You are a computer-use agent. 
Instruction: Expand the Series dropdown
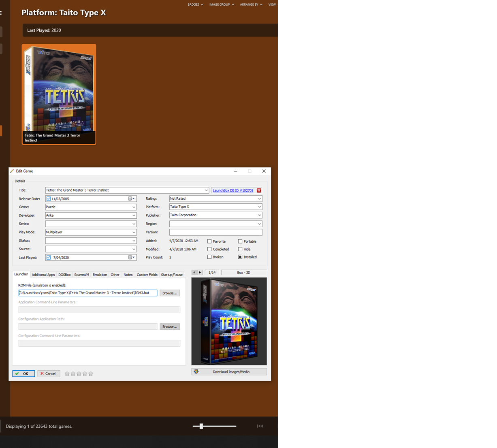pyautogui.click(x=134, y=224)
